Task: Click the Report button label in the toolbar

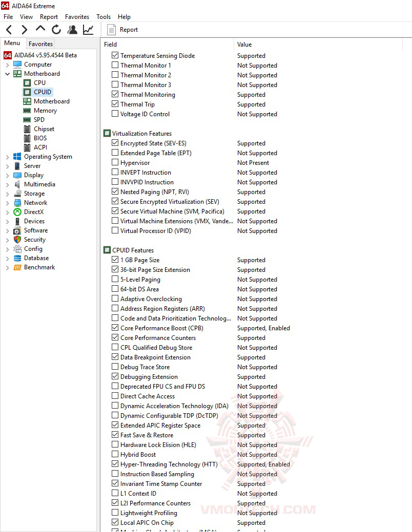Action: (x=129, y=30)
